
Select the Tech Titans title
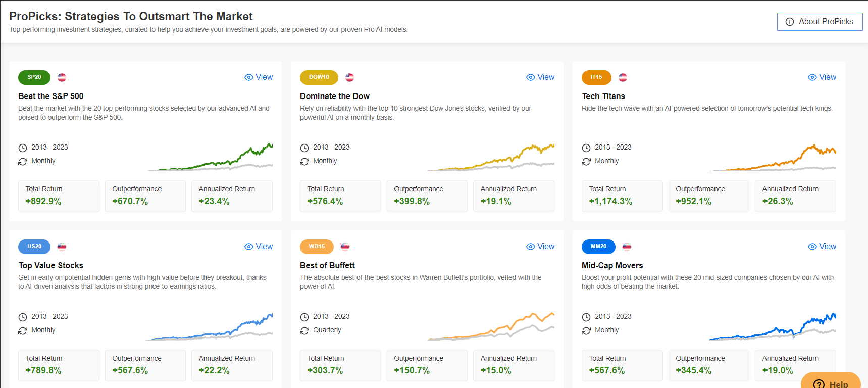coord(603,96)
